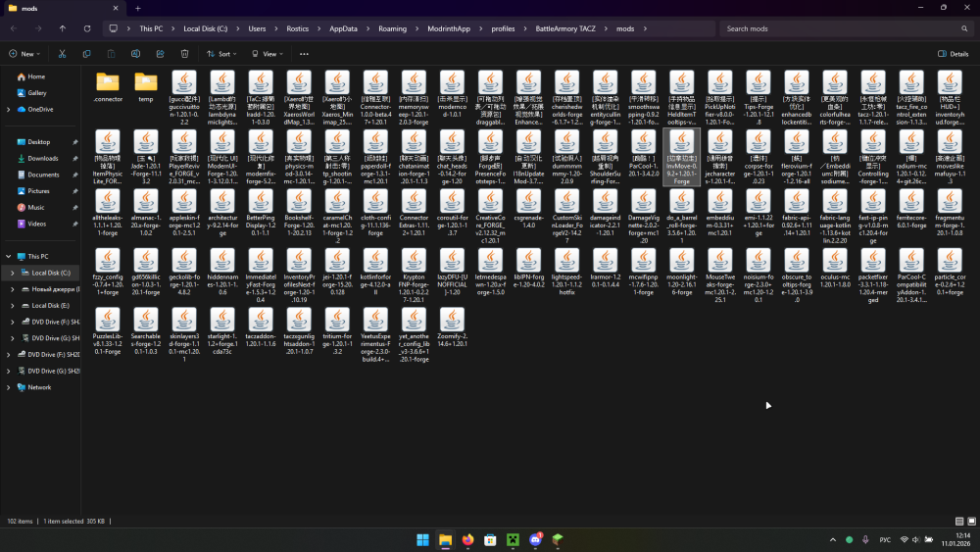Click the Share icon in toolbar
The height and width of the screenshot is (552, 980).
tap(160, 54)
